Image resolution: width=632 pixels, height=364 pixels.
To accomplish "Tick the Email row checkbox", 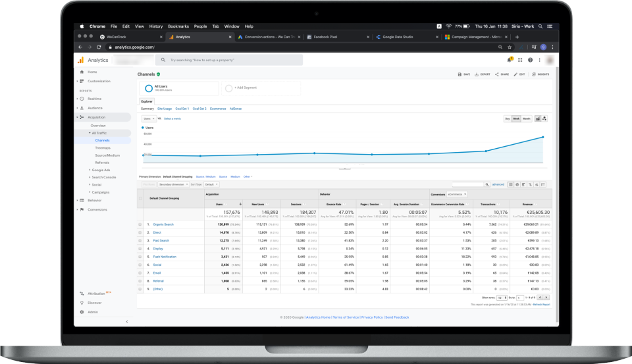I will [x=140, y=273].
